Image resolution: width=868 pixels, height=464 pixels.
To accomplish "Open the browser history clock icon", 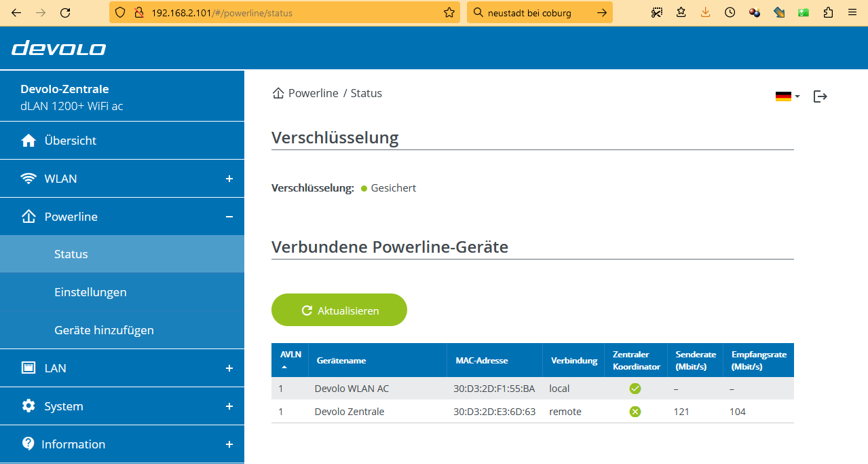I will 730,12.
